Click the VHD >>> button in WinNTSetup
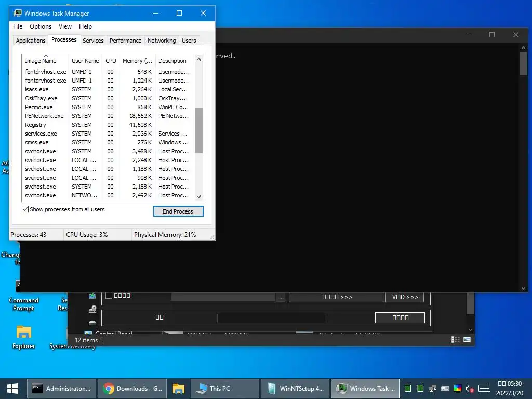The height and width of the screenshot is (399, 532). [x=405, y=297]
